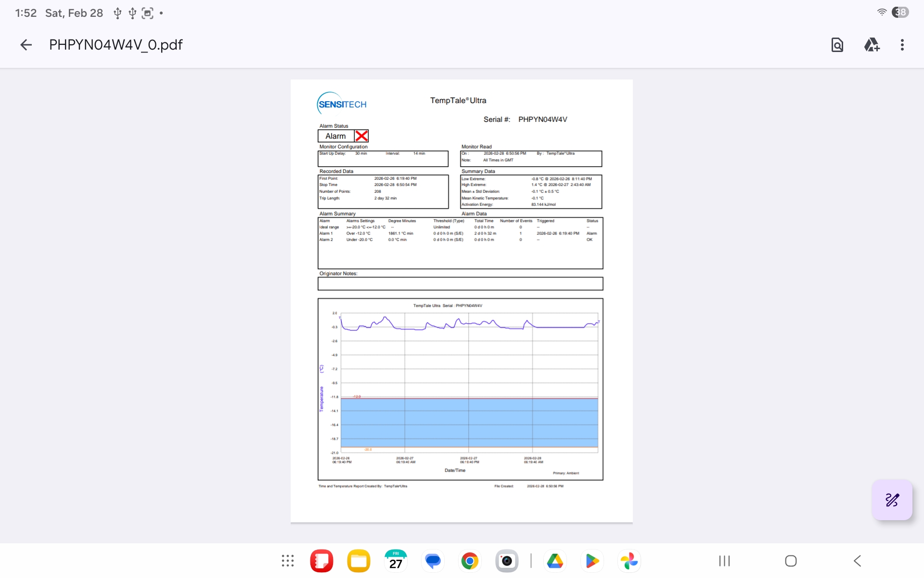Open the three-dot overflow menu
924x578 pixels.
click(902, 45)
